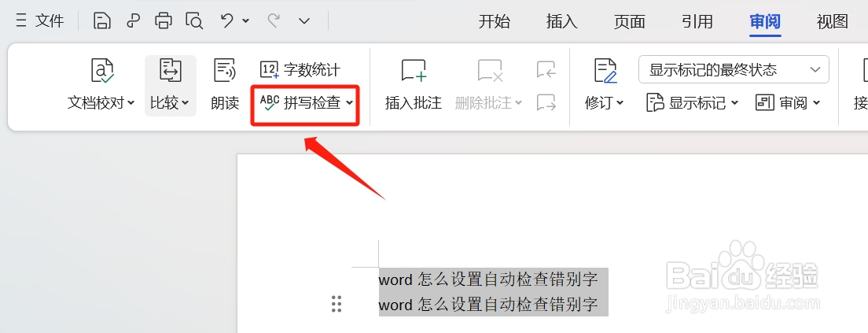Click the previous comment icon

[x=546, y=70]
